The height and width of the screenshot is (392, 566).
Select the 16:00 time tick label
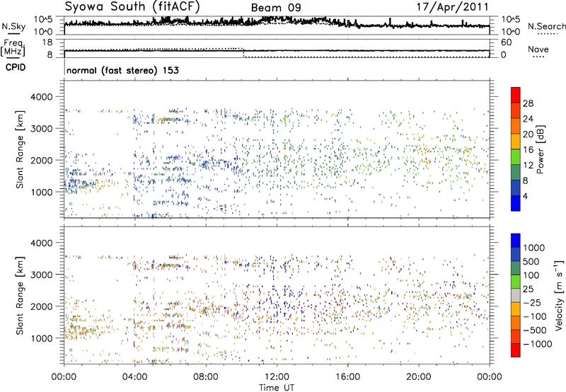point(347,377)
